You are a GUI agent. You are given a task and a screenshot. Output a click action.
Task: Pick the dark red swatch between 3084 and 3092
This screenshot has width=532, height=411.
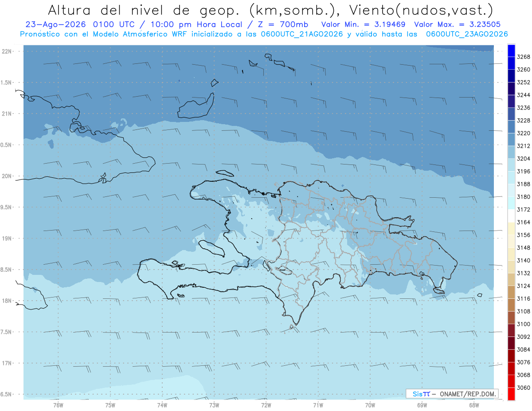511,343
